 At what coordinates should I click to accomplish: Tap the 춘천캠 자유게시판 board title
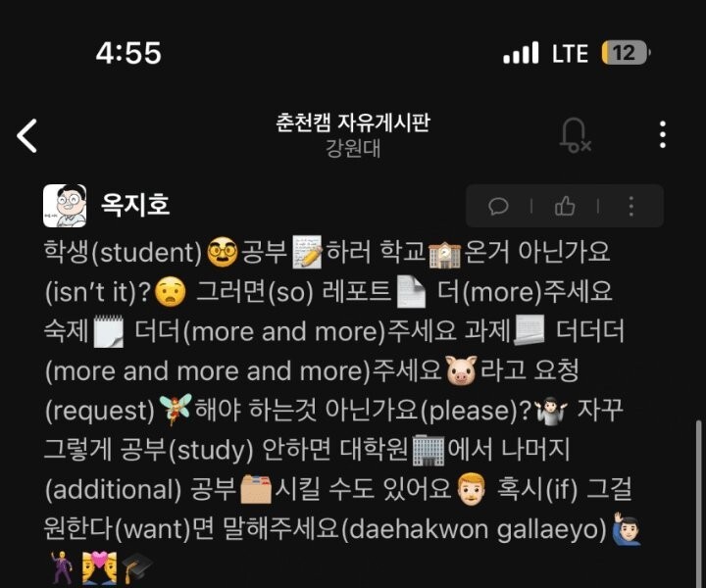click(x=353, y=122)
